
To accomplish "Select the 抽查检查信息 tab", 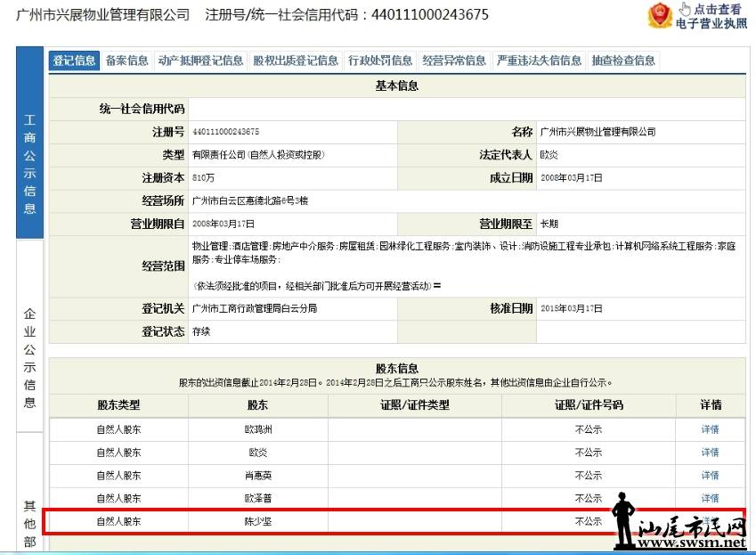I will point(623,61).
